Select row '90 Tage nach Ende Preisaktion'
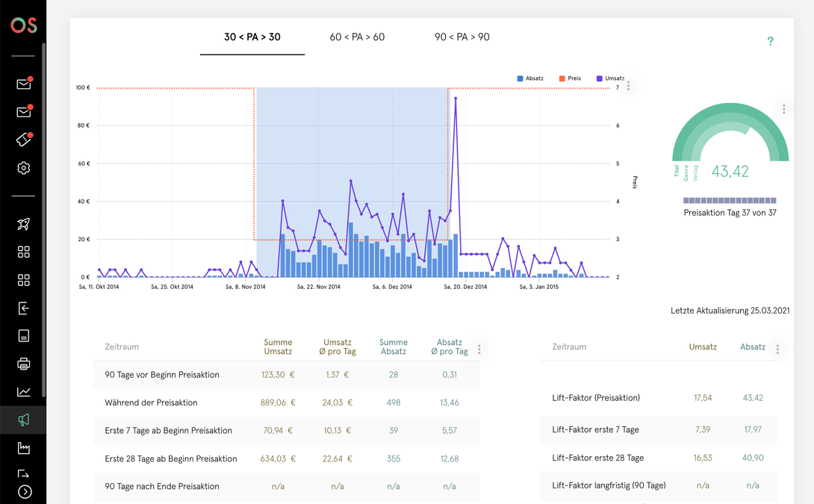 tap(287, 486)
